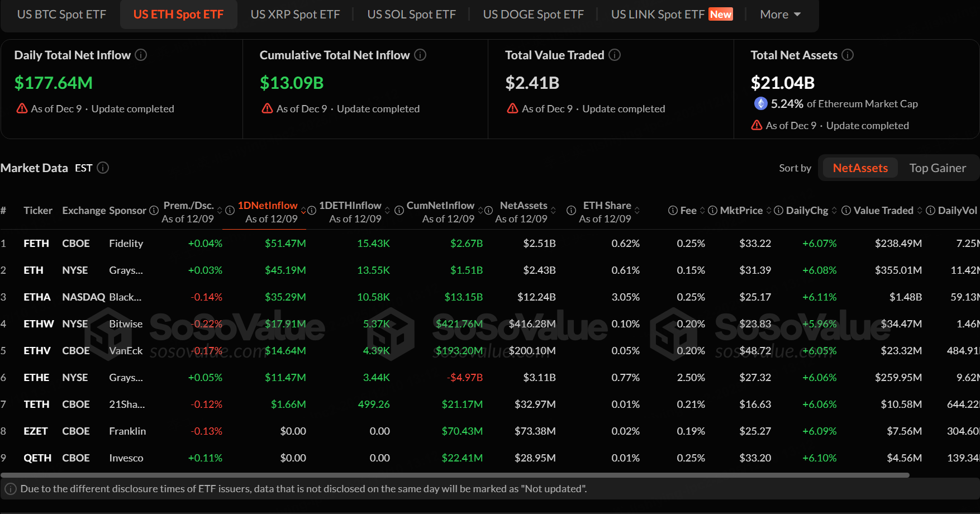Viewport: 980px width, 514px height.
Task: Click the ETHW ticker
Action: pos(39,324)
